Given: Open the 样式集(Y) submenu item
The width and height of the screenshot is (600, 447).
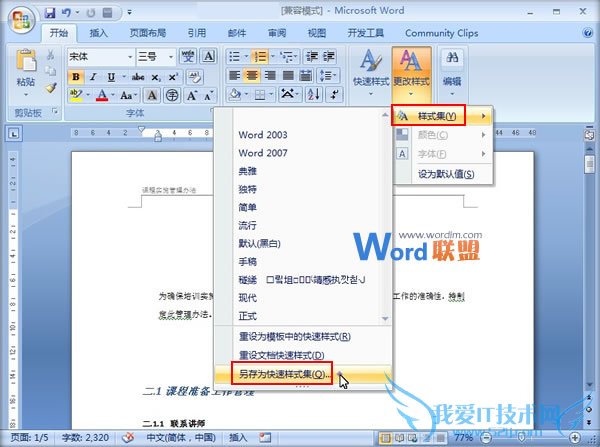Looking at the screenshot, I should tap(442, 116).
